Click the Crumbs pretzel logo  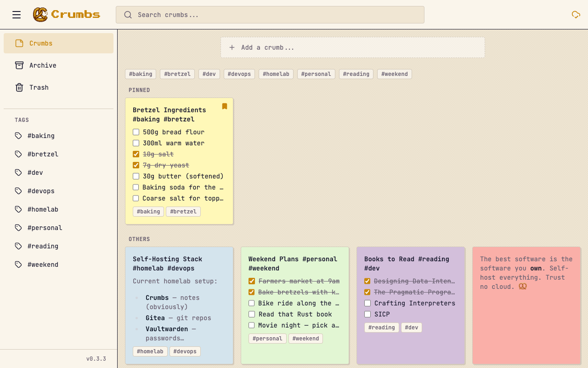[x=40, y=15]
